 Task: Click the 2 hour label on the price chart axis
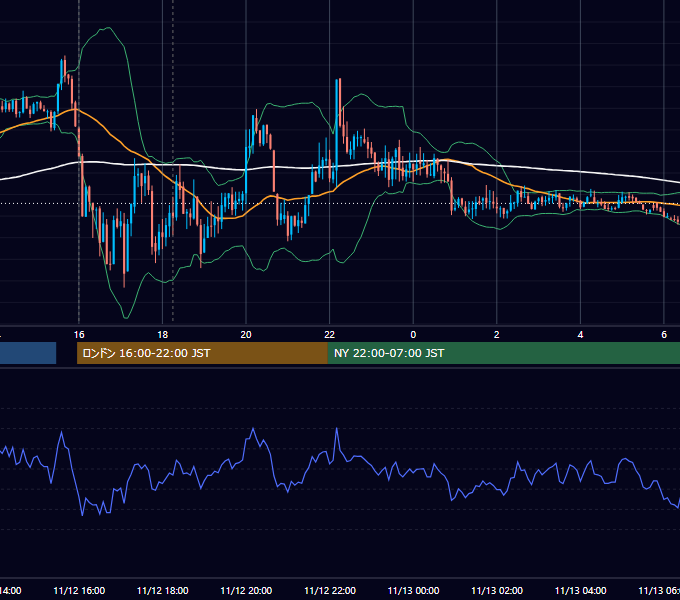(497, 335)
